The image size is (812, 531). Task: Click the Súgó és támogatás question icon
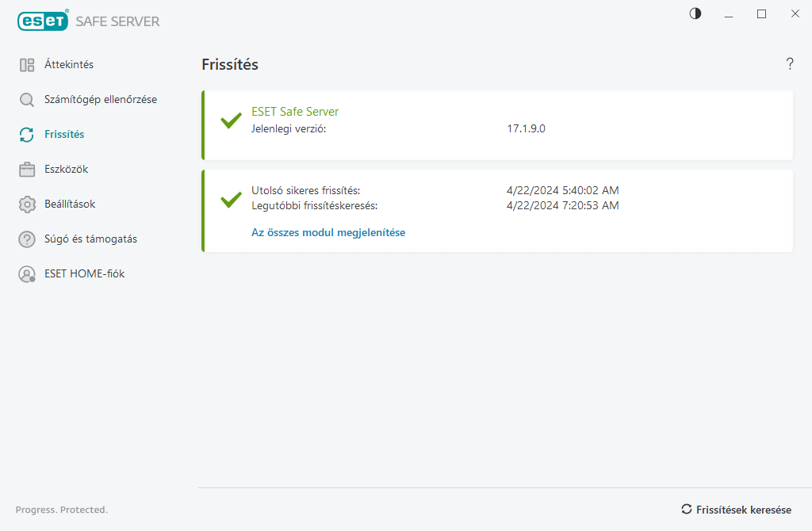coord(27,239)
